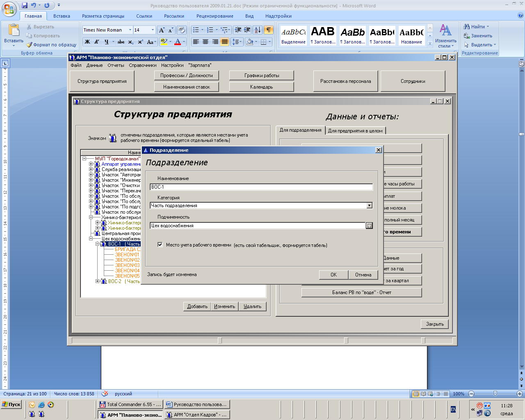Align text right
The width and height of the screenshot is (525, 420).
coord(215,42)
